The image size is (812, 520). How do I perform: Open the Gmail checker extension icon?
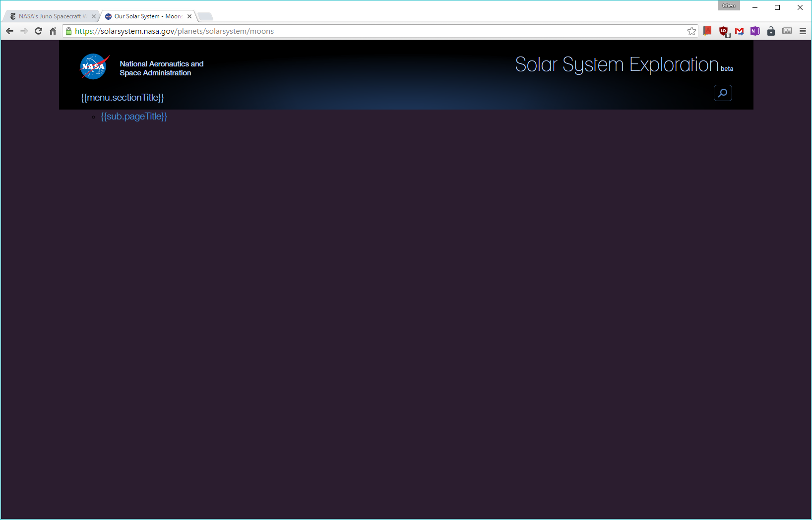[x=740, y=31]
